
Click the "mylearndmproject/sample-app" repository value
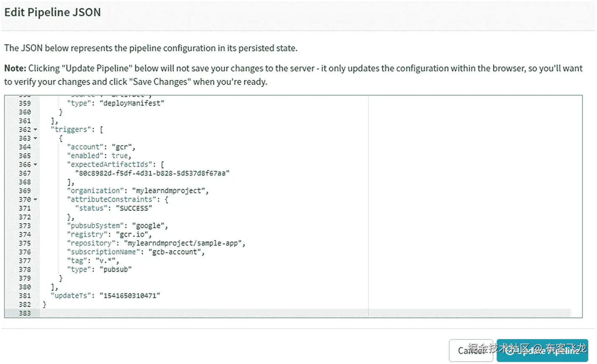pos(184,243)
